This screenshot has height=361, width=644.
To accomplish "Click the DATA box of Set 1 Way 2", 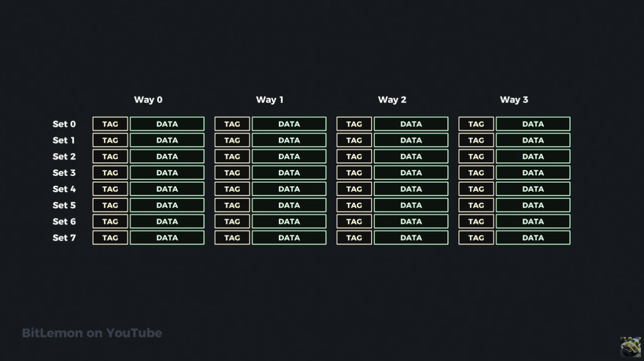I will 411,140.
